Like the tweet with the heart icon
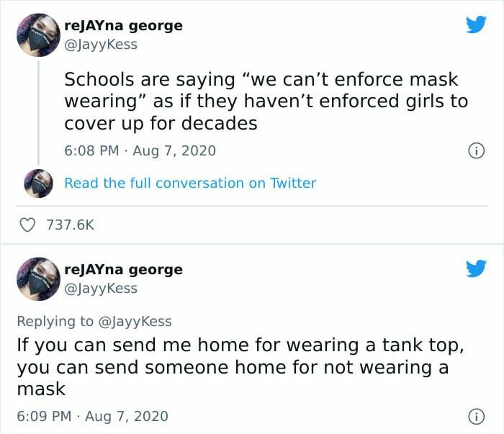 click(x=28, y=225)
